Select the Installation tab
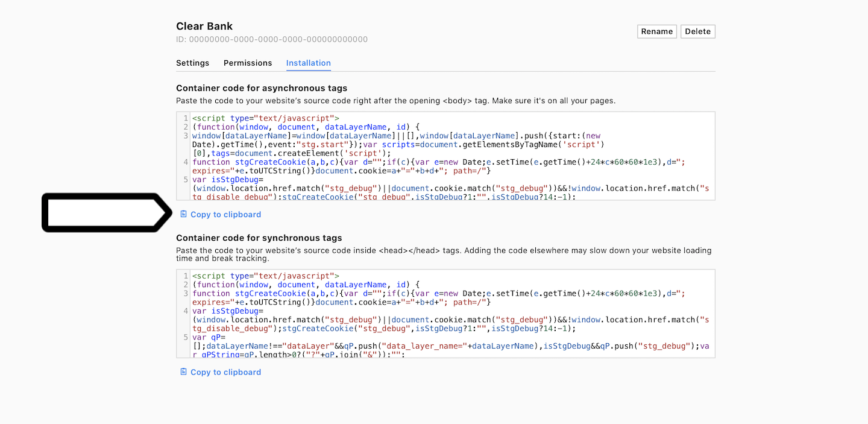This screenshot has width=868, height=424. [x=308, y=63]
